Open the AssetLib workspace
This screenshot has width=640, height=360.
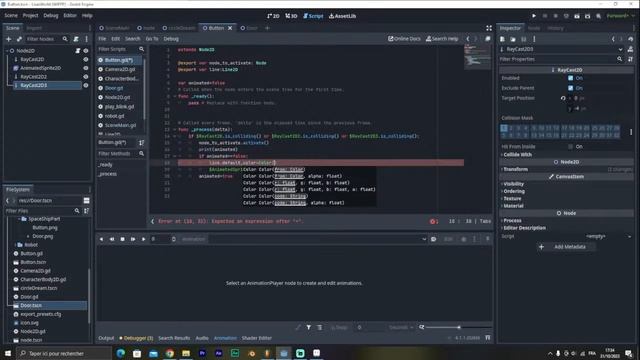click(x=342, y=16)
